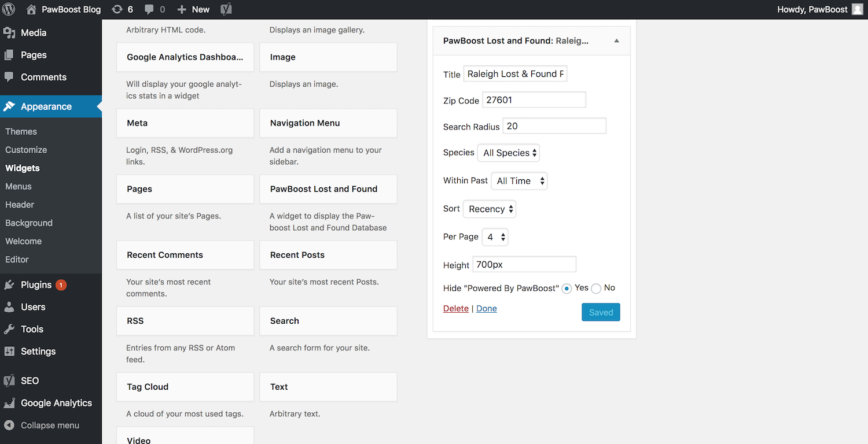Click New in the admin bar
This screenshot has height=444, width=868.
point(201,9)
